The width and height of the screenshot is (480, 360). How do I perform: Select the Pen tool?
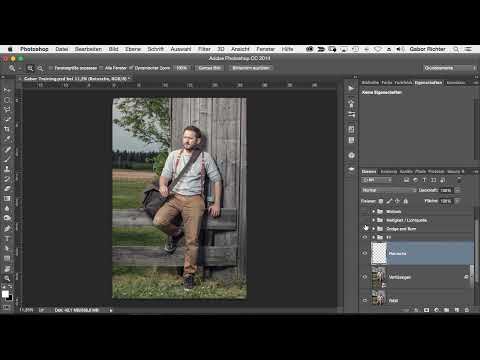click(7, 228)
